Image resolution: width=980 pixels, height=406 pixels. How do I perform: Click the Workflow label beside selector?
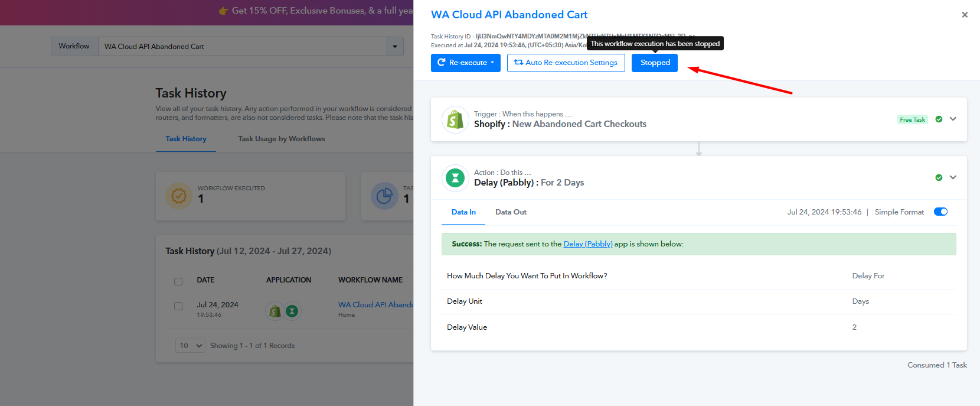click(x=74, y=46)
